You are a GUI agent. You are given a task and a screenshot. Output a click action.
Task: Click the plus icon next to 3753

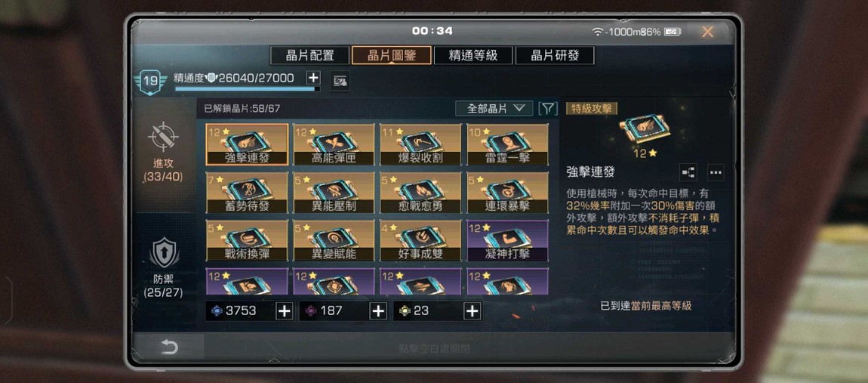tap(284, 311)
